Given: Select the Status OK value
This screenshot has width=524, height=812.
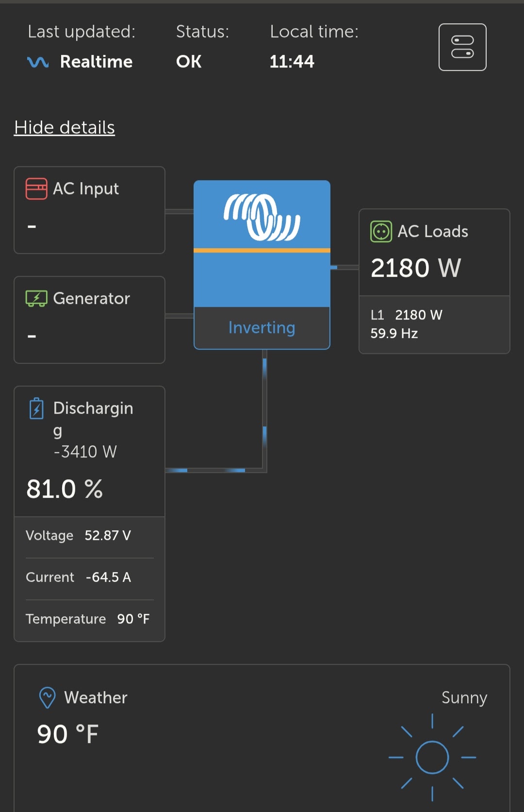Looking at the screenshot, I should tap(189, 62).
